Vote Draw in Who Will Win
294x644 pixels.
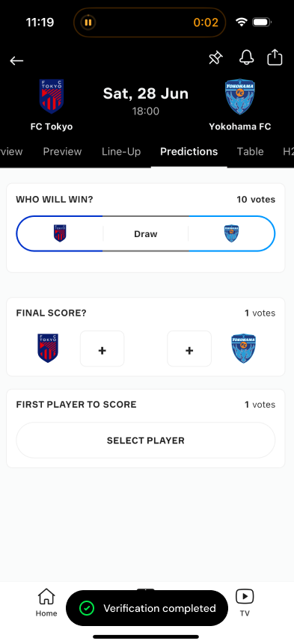pos(146,233)
